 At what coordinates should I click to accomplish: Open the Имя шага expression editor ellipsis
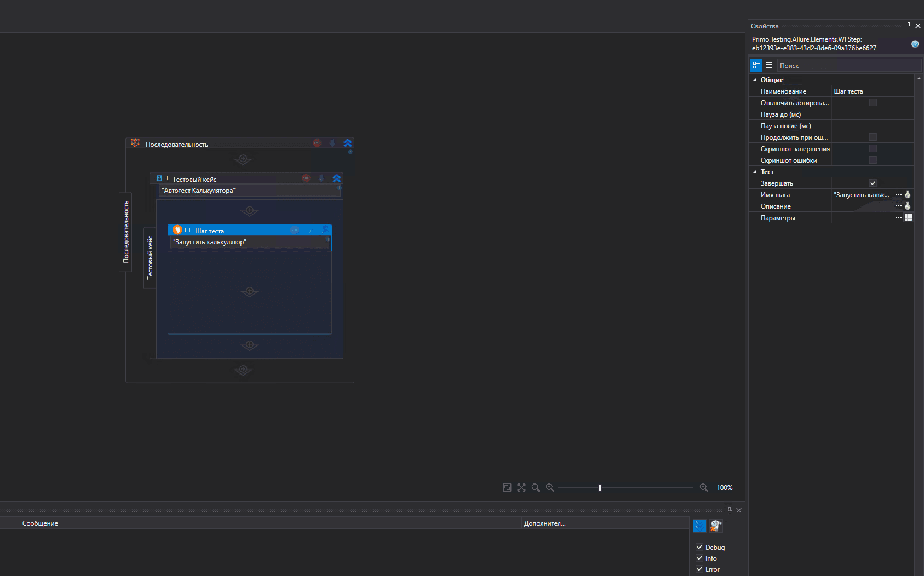tap(898, 195)
